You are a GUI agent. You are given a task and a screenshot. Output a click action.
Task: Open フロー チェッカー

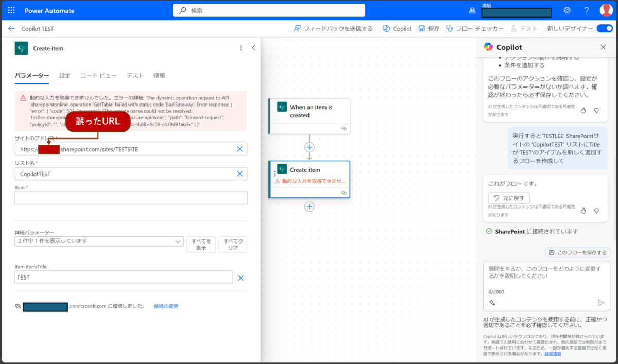[475, 29]
